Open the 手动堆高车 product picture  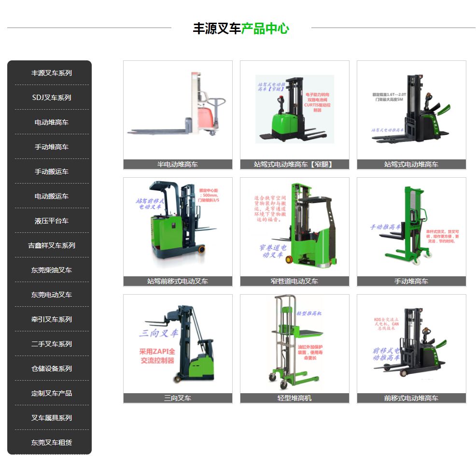[411, 227]
